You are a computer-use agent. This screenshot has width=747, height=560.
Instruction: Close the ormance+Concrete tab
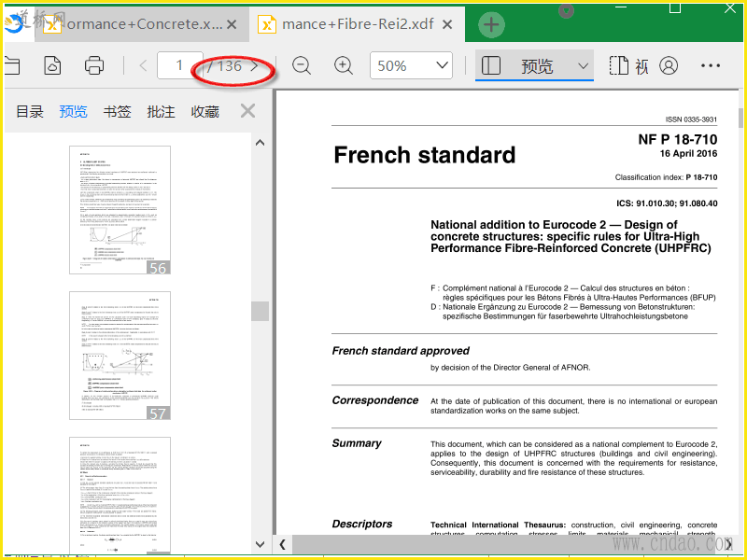tap(232, 24)
